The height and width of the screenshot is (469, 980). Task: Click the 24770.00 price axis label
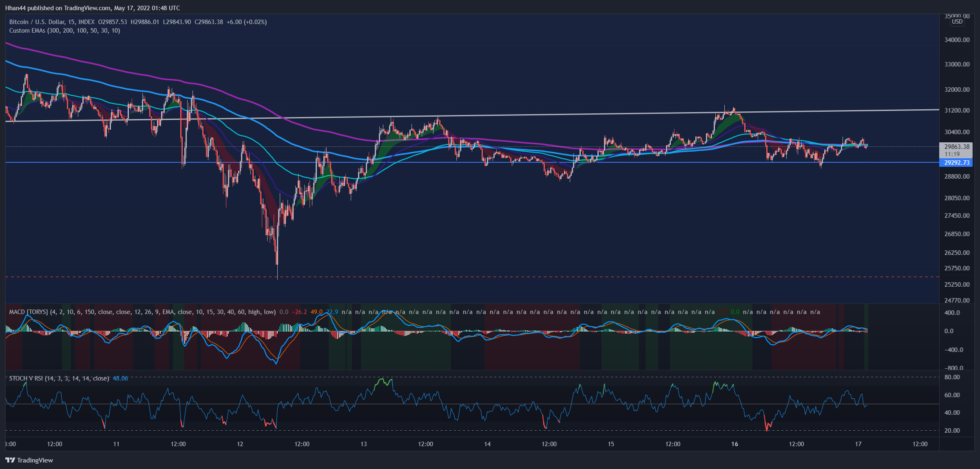(x=957, y=301)
